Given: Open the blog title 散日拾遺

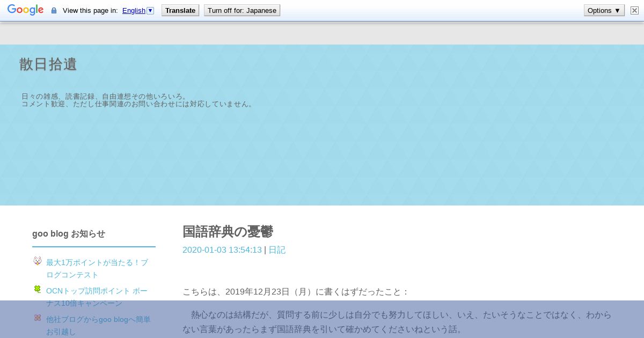Looking at the screenshot, I should click(48, 64).
